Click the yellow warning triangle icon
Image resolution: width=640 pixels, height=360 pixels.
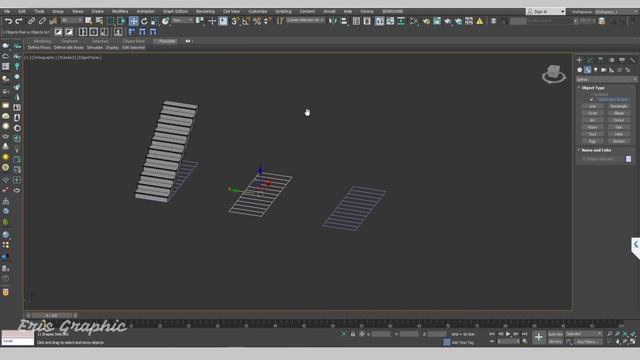click(480, 21)
